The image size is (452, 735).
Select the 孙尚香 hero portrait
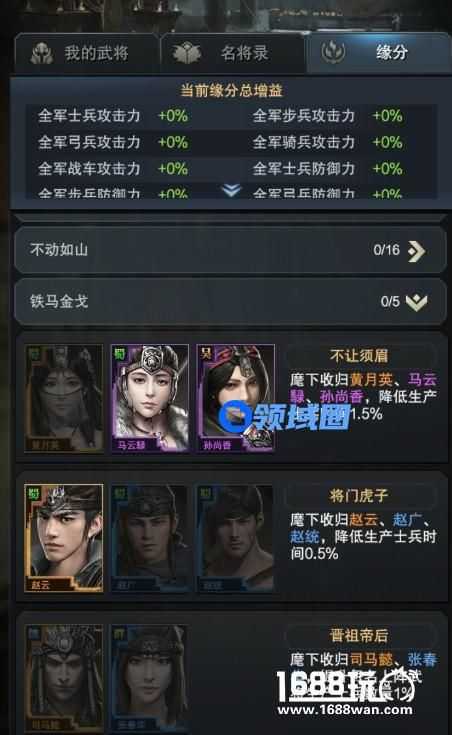[235, 398]
